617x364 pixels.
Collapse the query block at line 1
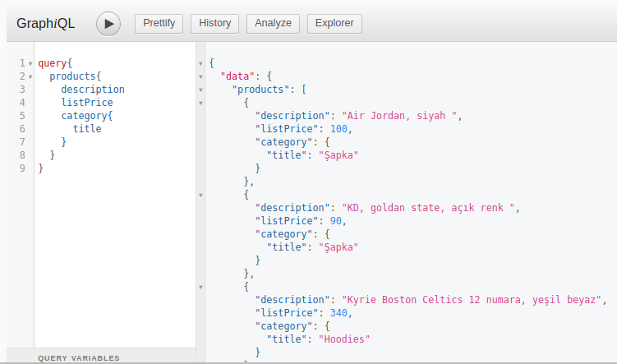[x=30, y=63]
